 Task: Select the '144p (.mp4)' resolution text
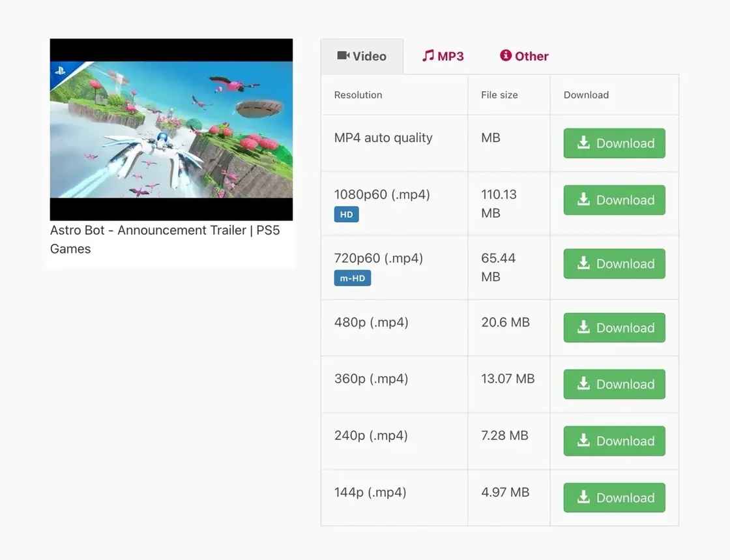pos(370,492)
